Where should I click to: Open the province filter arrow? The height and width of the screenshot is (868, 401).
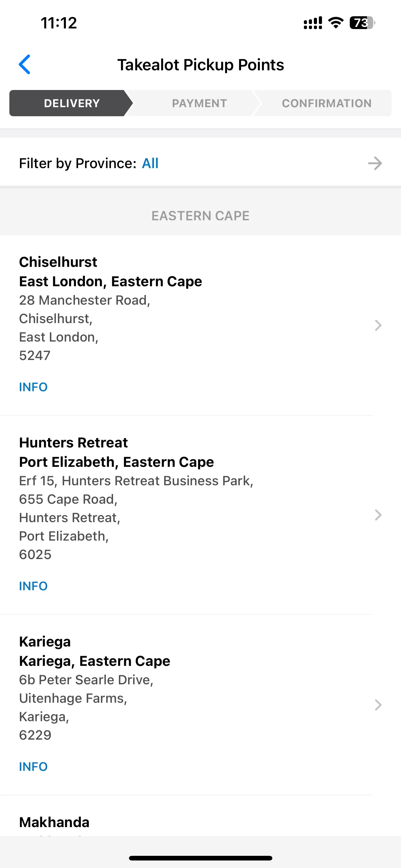(375, 163)
